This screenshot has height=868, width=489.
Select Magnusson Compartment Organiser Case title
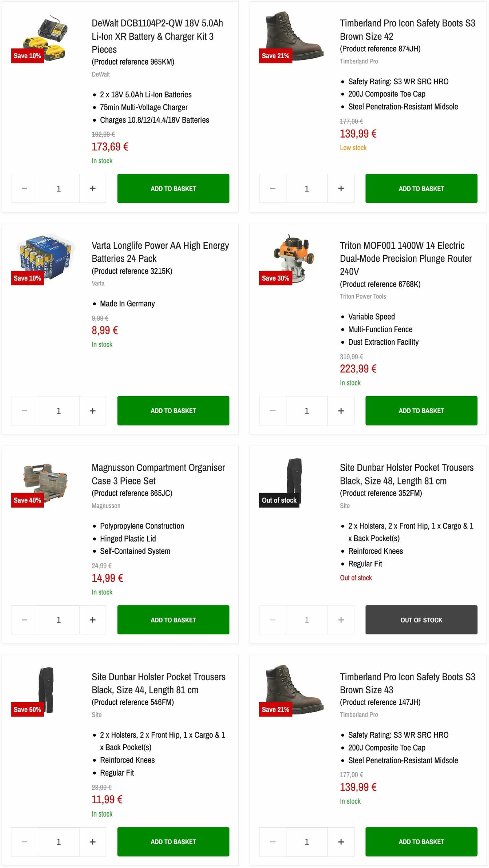coord(158,474)
